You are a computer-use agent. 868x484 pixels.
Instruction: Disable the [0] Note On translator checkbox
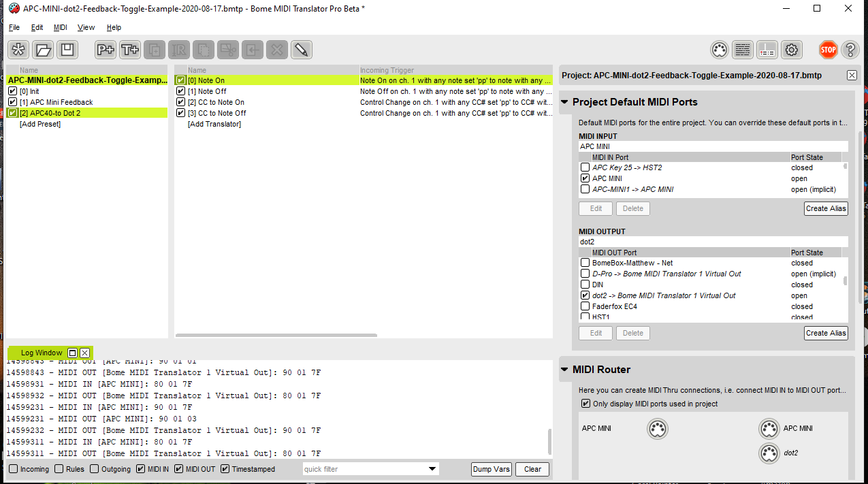180,80
